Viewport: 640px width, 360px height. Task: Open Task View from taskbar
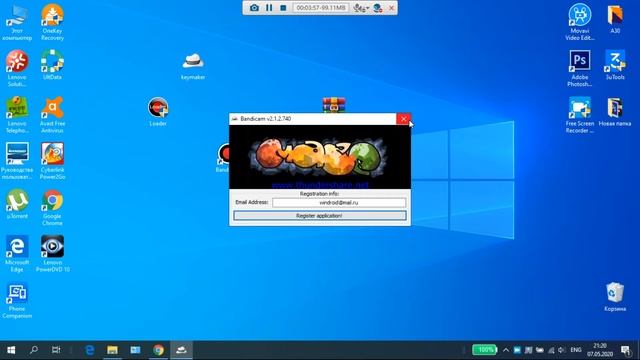pyautogui.click(x=56, y=350)
